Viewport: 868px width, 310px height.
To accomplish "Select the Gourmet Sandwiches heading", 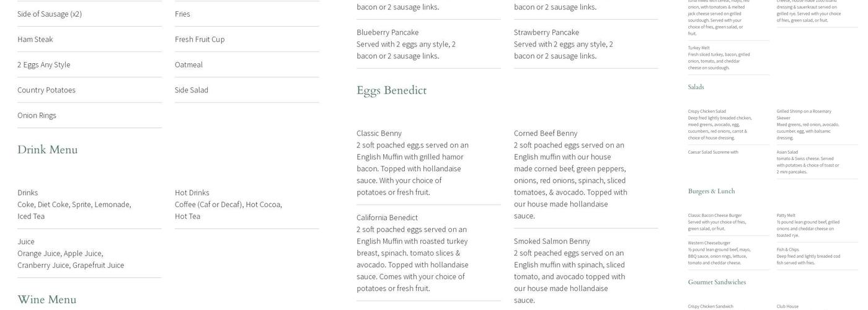I will tap(717, 283).
